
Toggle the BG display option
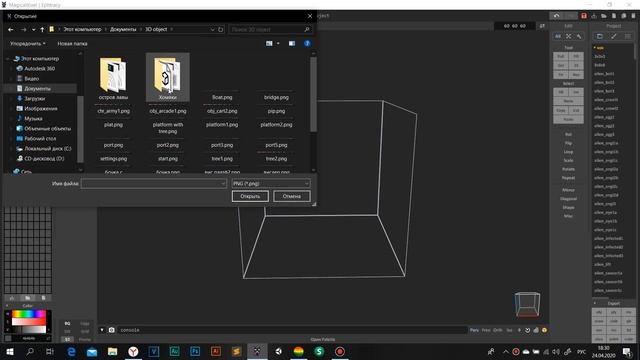pyautogui.click(x=67, y=323)
